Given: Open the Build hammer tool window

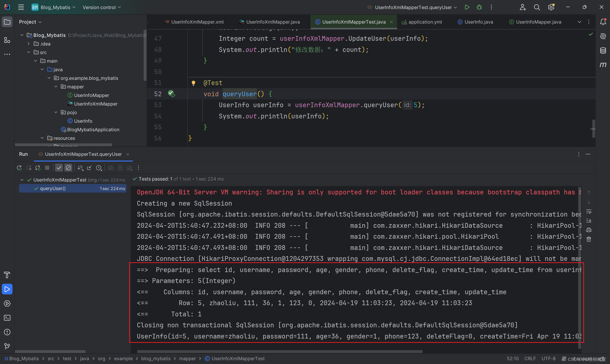Looking at the screenshot, I should coord(7,275).
